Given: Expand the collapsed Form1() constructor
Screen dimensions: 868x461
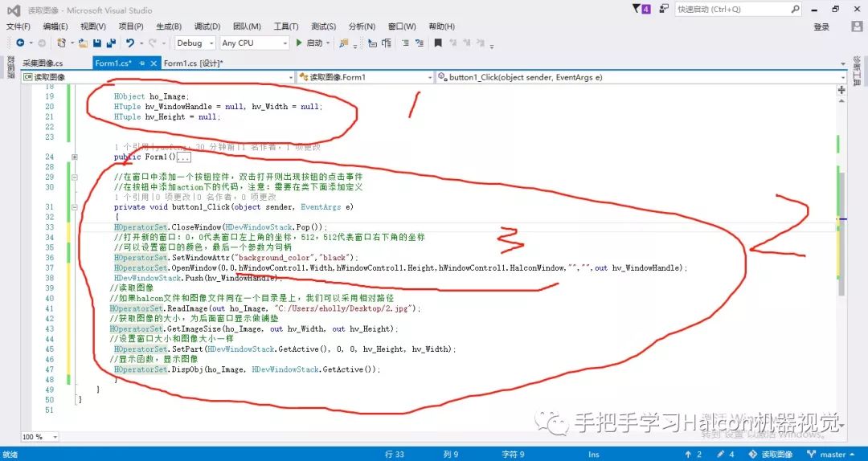Looking at the screenshot, I should (74, 157).
